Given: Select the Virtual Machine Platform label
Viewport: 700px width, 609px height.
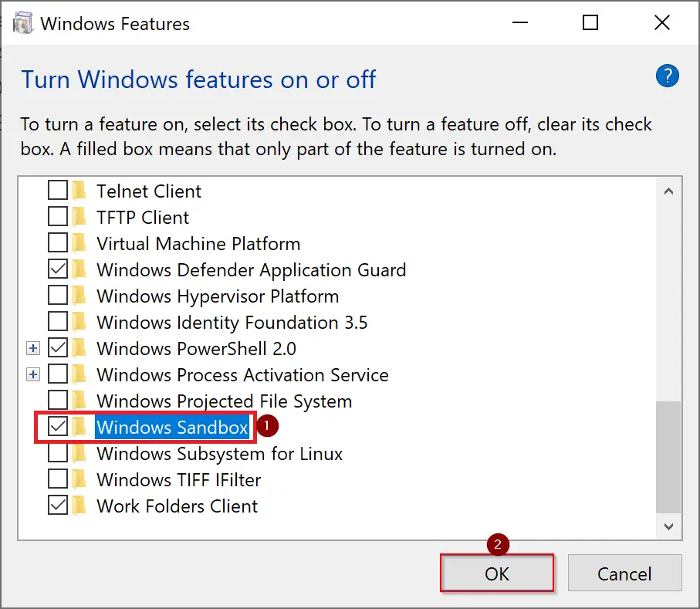Looking at the screenshot, I should tap(198, 244).
